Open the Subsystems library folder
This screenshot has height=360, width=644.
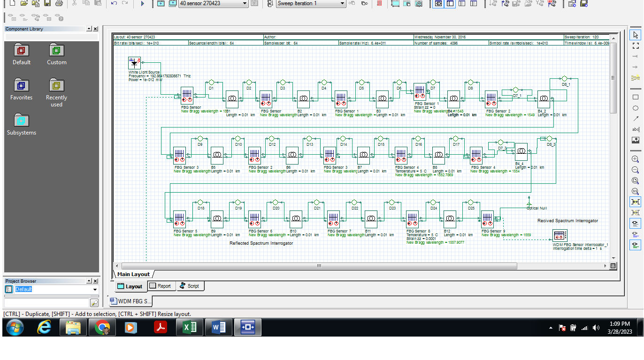pos(21,124)
